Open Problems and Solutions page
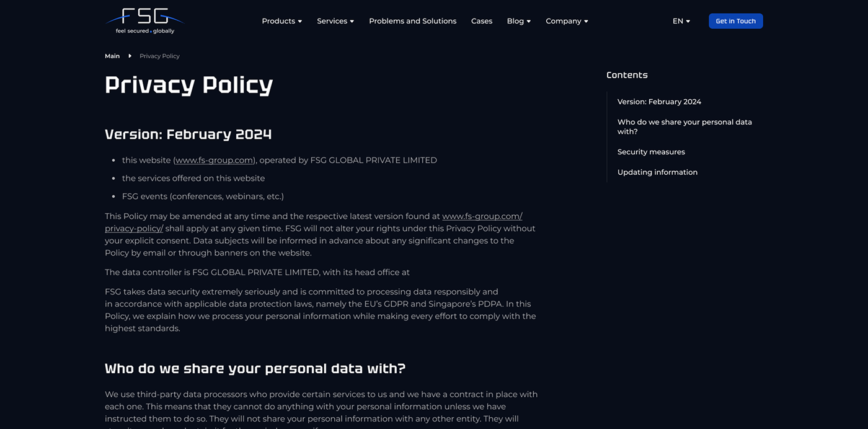868x429 pixels. 412,21
